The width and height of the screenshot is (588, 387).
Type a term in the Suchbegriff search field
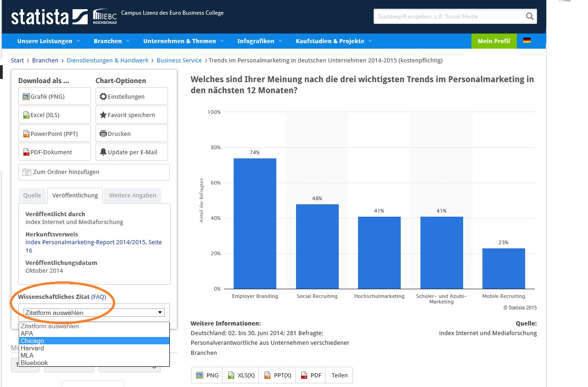click(x=445, y=16)
